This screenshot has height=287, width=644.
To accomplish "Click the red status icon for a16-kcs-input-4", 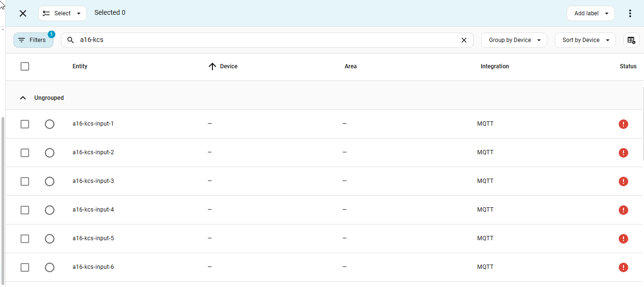I will (623, 210).
